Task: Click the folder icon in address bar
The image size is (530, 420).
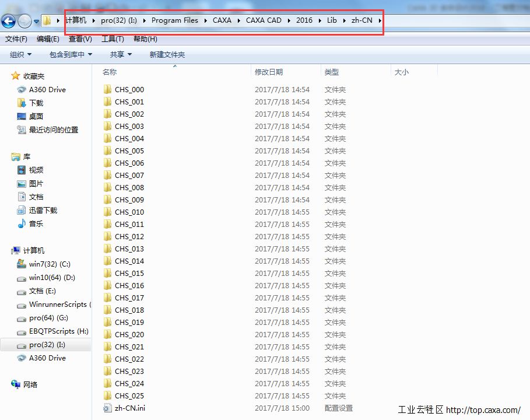Action: click(x=47, y=20)
